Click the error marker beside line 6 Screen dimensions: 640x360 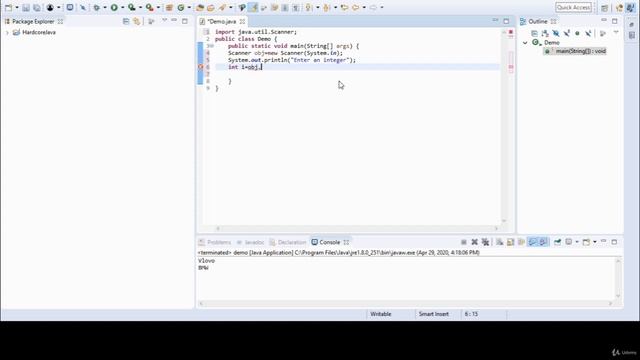[200, 67]
